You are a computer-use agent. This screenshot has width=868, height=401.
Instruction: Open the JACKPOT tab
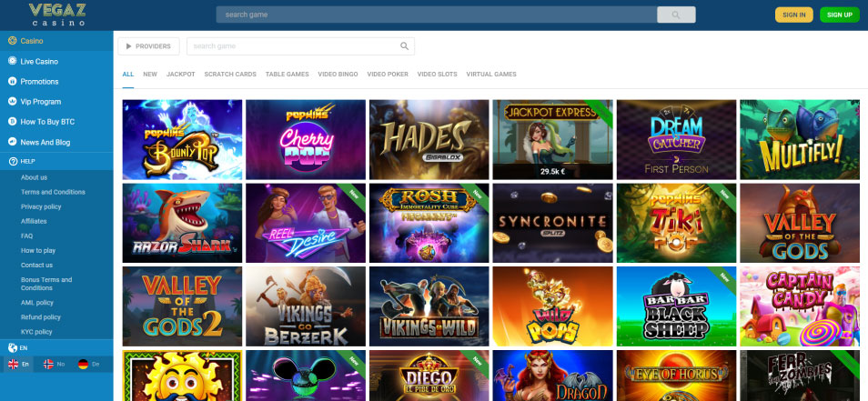[180, 75]
